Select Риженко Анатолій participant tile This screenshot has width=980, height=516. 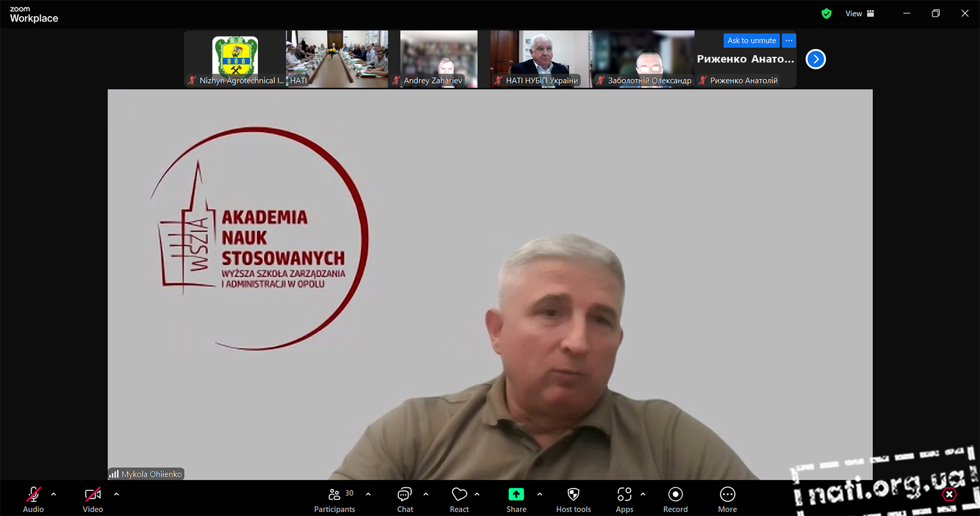click(x=745, y=59)
